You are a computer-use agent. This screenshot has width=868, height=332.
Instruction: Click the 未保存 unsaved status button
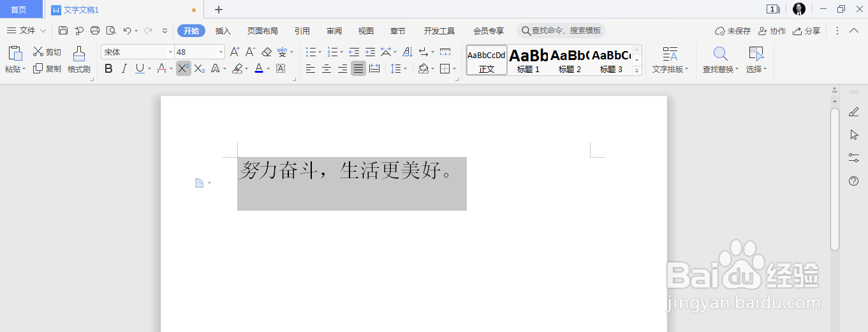click(733, 31)
